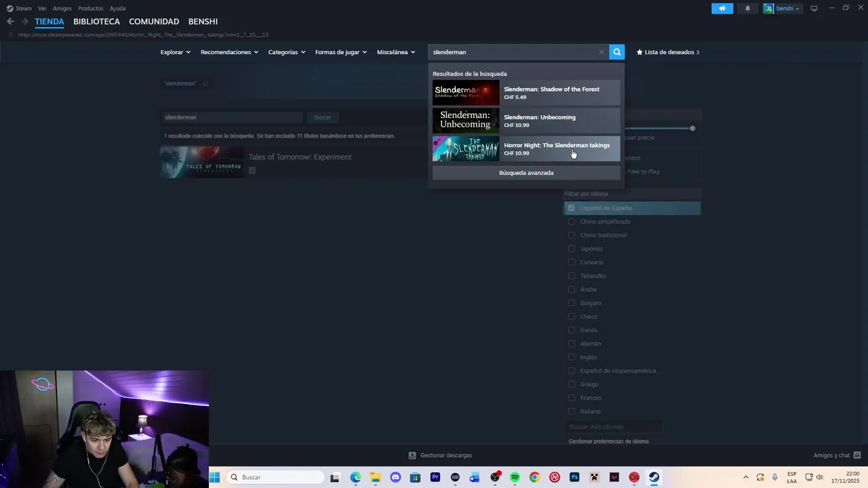
Task: Open Google Chrome from the taskbar
Action: (534, 477)
